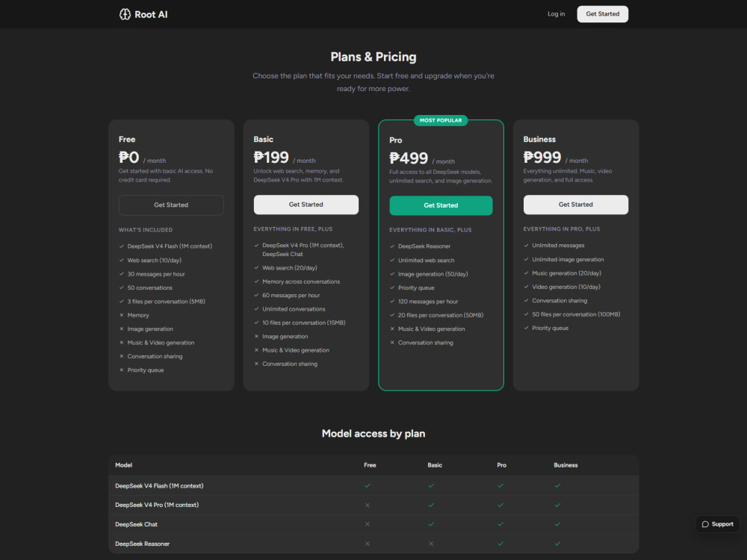747x560 pixels.
Task: Click the Business plan title
Action: 539,139
